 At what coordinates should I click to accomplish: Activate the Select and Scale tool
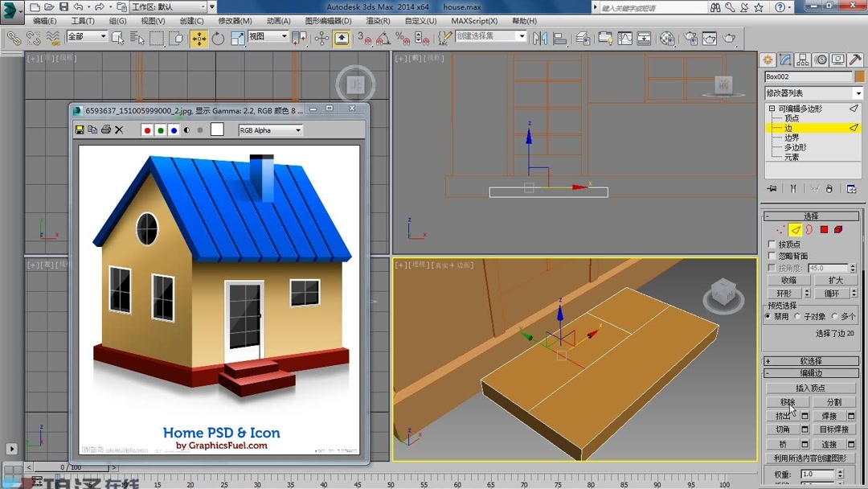pos(239,38)
